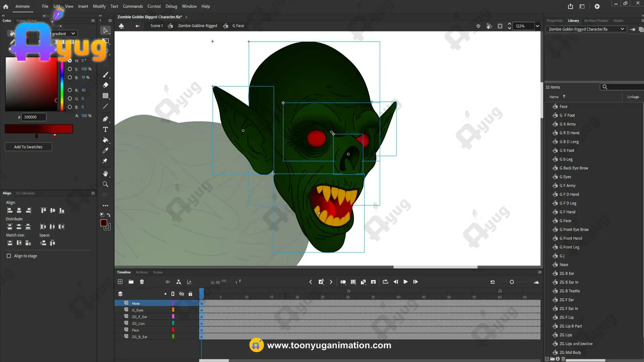Go back to Scene 1 breadcrumb

[x=156, y=26]
